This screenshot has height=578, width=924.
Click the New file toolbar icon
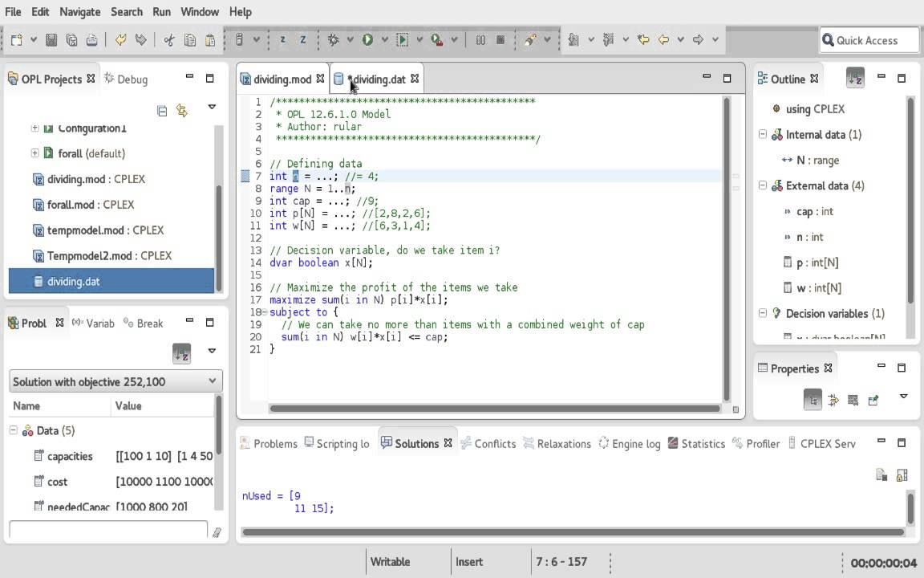(x=17, y=40)
